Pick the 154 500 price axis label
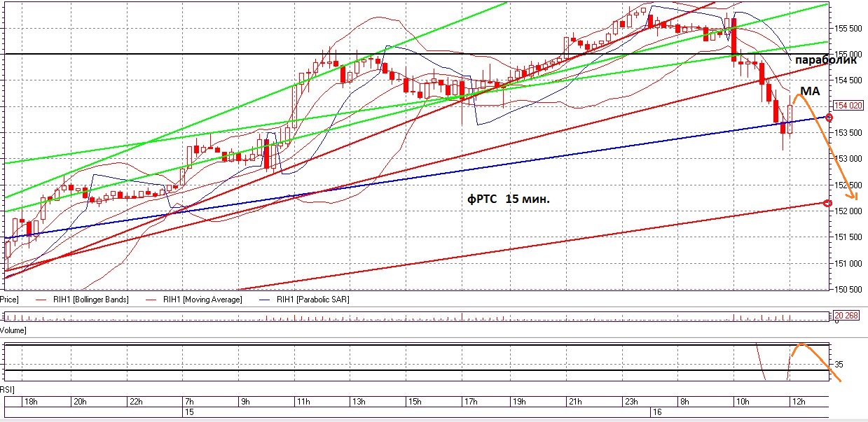Image resolution: width=868 pixels, height=422 pixels. click(x=847, y=80)
